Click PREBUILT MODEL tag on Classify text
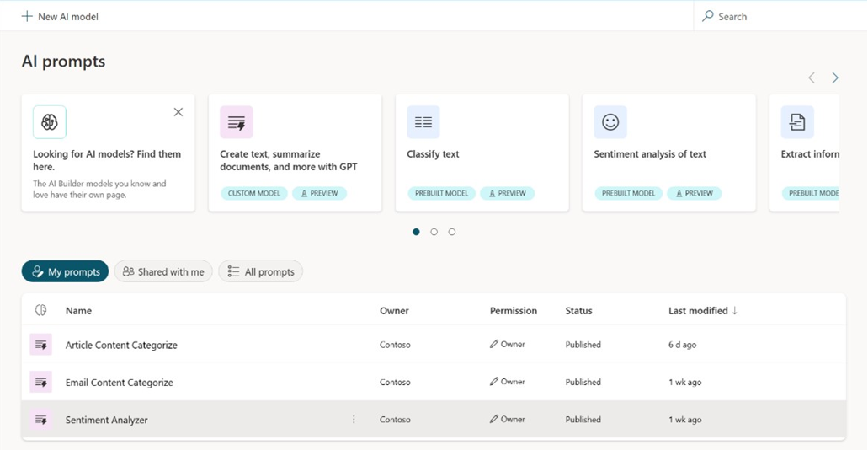Image resolution: width=868 pixels, height=450 pixels. [442, 194]
